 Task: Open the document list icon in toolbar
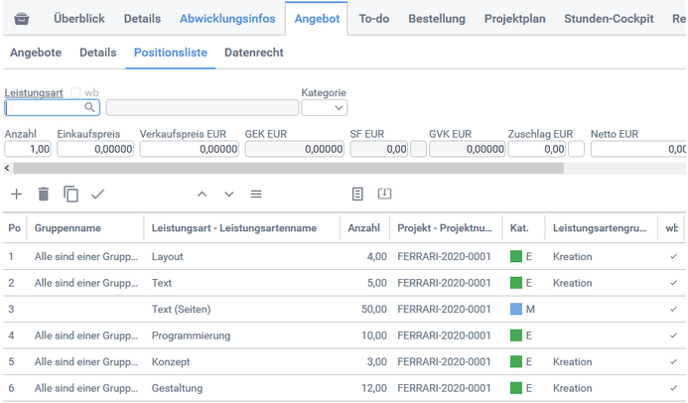357,194
